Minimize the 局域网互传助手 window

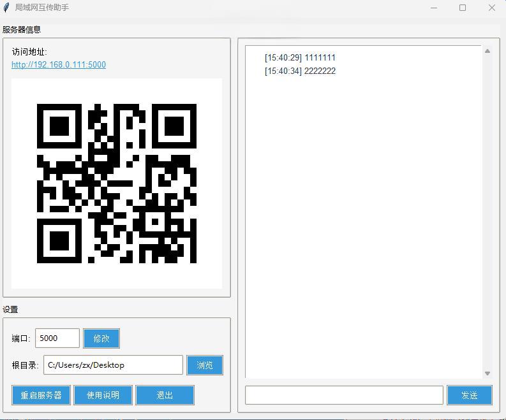pyautogui.click(x=434, y=8)
